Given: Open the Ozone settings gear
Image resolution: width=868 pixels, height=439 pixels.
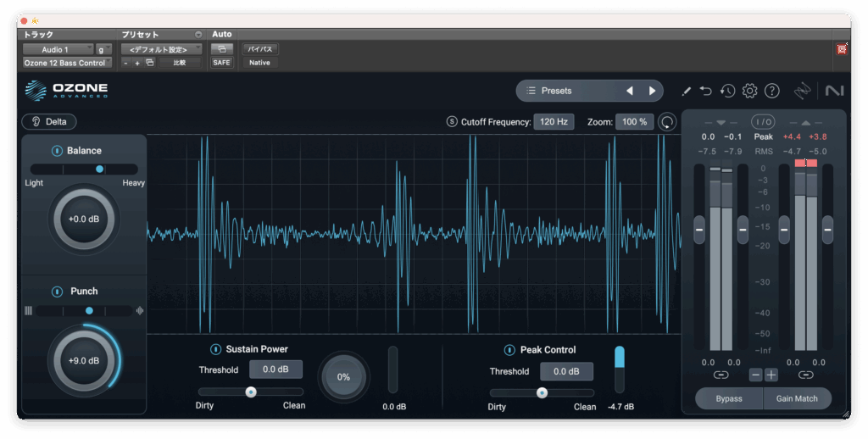Looking at the screenshot, I should [749, 91].
